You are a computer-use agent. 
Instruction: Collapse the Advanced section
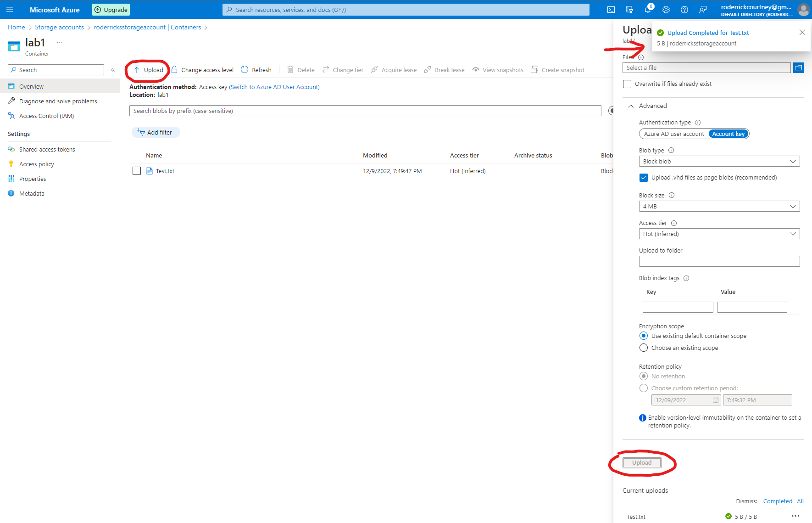[x=630, y=106]
